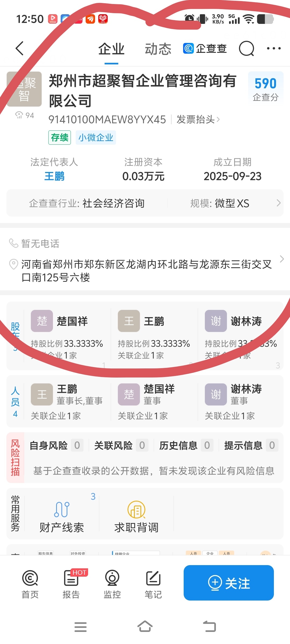Expand company address details chevron
The height and width of the screenshot is (644, 290).
[282, 259]
